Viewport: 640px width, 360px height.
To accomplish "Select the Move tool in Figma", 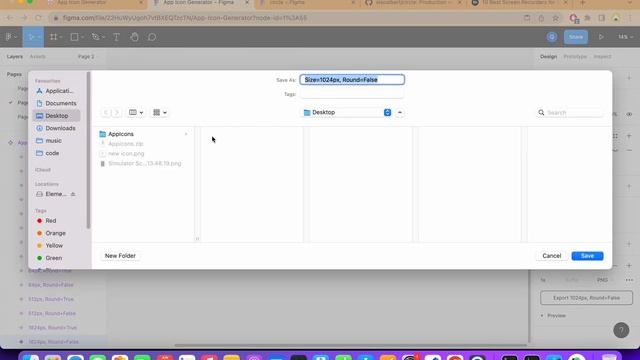I will pyautogui.click(x=31, y=37).
